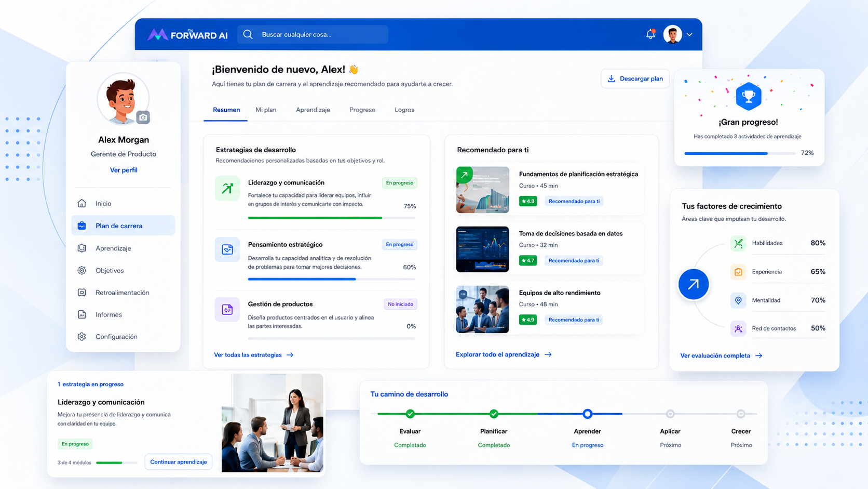The height and width of the screenshot is (489, 868).
Task: Click the Inicio home icon
Action: (82, 203)
